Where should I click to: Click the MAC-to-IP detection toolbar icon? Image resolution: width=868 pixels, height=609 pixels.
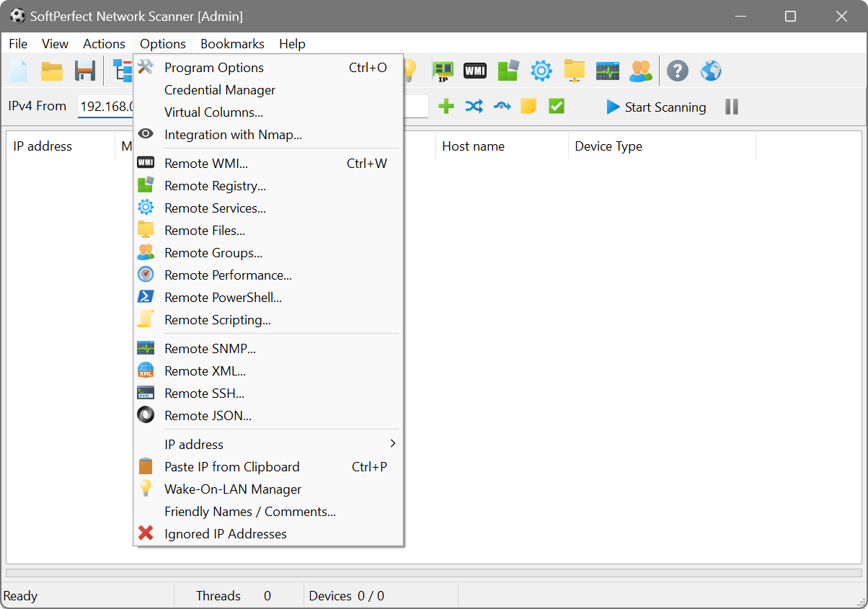point(443,70)
